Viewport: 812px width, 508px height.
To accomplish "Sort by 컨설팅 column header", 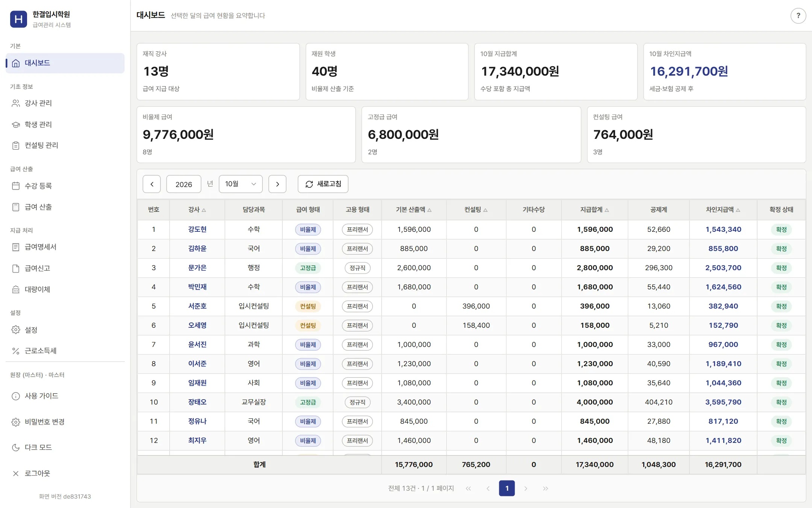I will [x=476, y=210].
